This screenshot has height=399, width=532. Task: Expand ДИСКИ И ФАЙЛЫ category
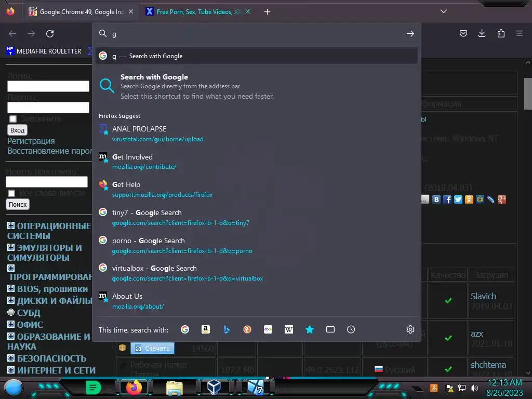tap(11, 300)
